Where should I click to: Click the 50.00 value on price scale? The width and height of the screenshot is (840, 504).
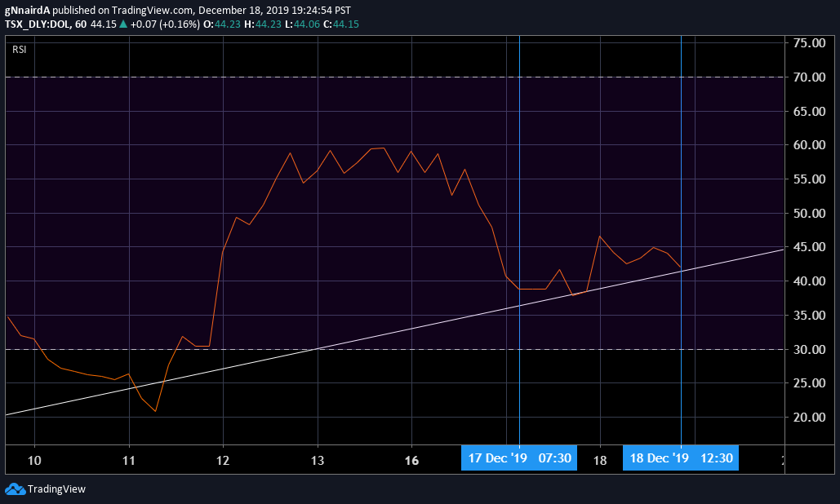(x=809, y=214)
